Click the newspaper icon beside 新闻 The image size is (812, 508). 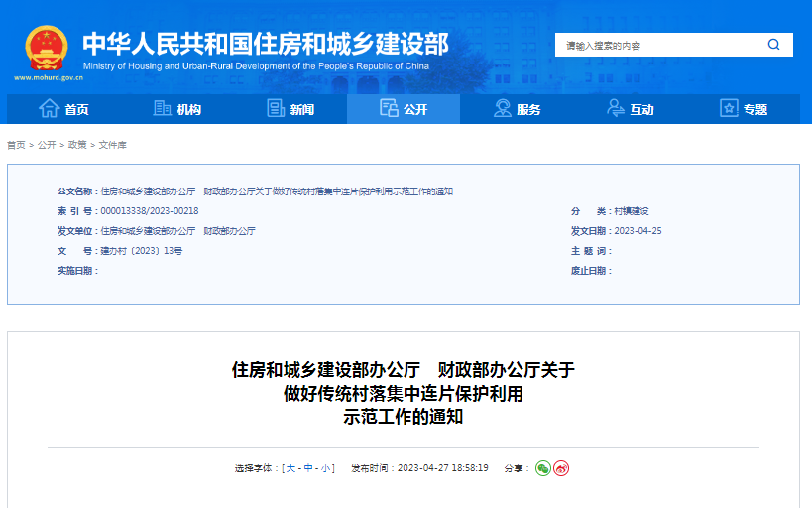coord(277,109)
